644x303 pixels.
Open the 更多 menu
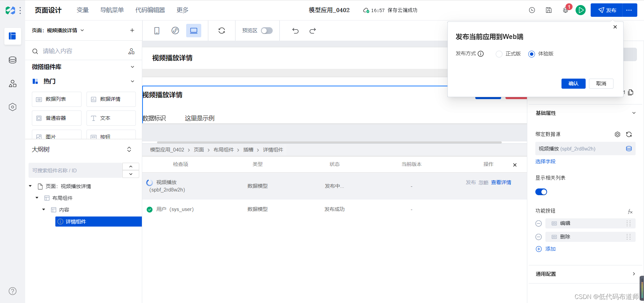182,10
